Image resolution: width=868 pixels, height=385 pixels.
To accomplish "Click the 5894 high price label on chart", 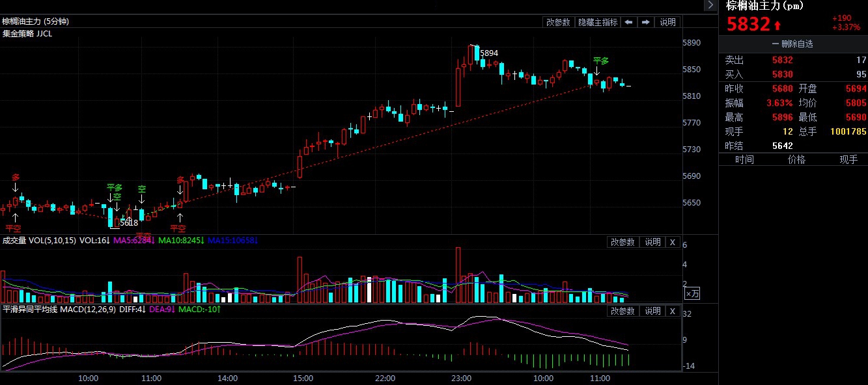I will click(x=489, y=53).
